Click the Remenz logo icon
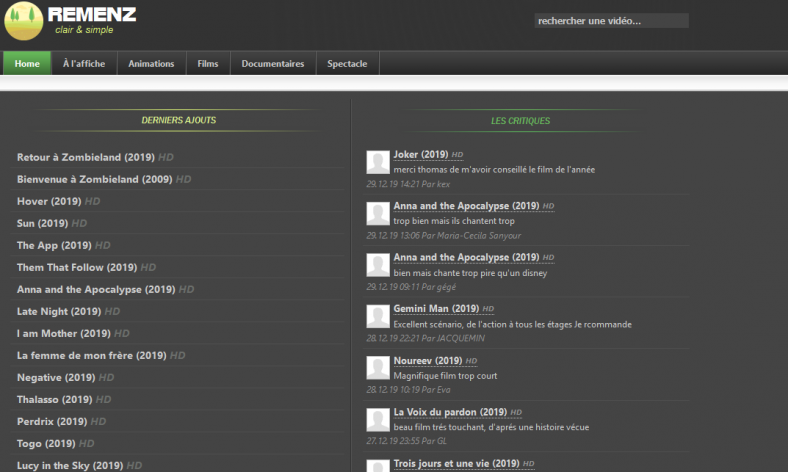 pyautogui.click(x=23, y=21)
